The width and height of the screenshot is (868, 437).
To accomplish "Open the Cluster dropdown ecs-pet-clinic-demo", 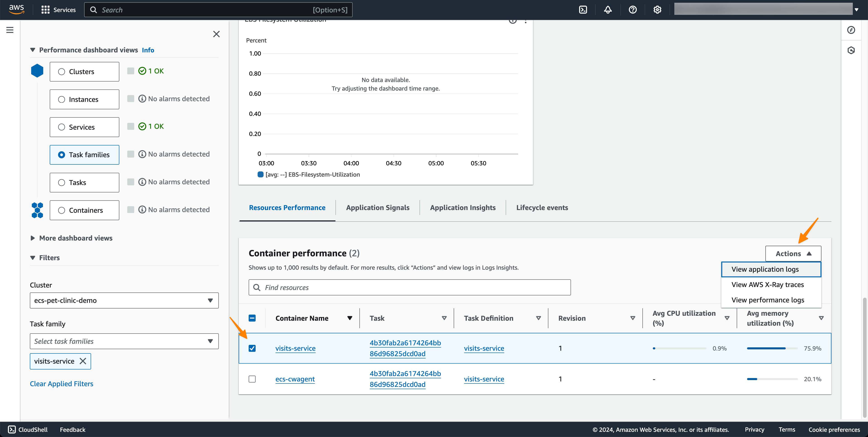I will (x=124, y=300).
